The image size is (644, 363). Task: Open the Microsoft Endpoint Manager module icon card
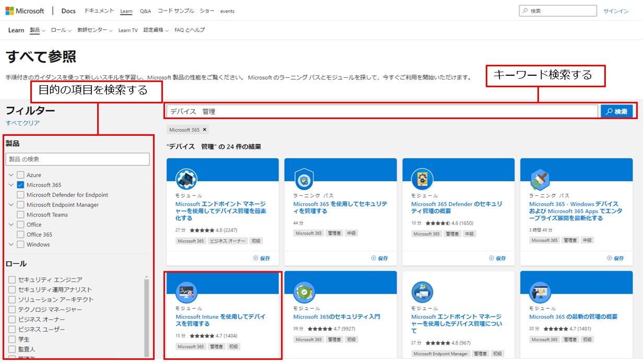pos(186,179)
